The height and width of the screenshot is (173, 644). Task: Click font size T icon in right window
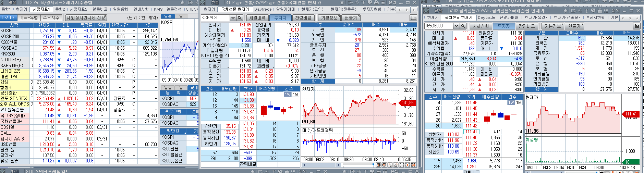[x=586, y=11]
